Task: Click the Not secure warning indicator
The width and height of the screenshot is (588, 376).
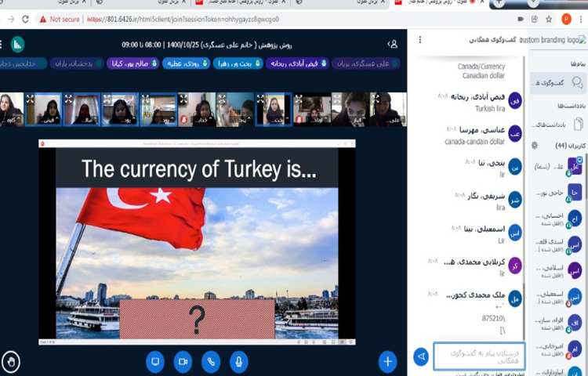Action: 60,19
